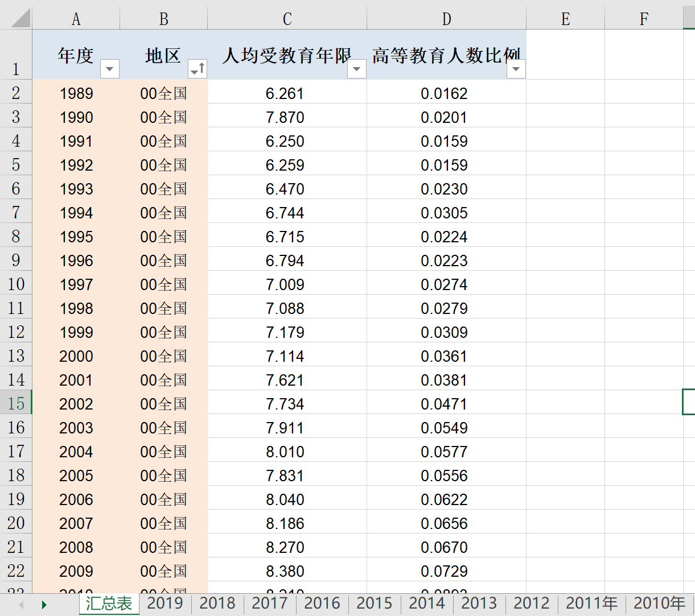This screenshot has width=695, height=616.
Task: Switch to the 2018 sheet tab
Action: coord(217,603)
